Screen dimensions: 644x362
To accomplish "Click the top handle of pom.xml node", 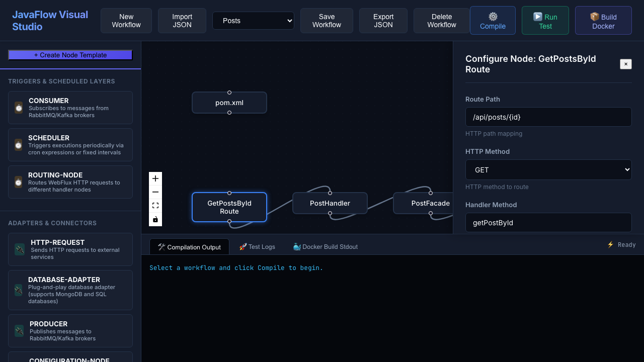I will click(229, 93).
